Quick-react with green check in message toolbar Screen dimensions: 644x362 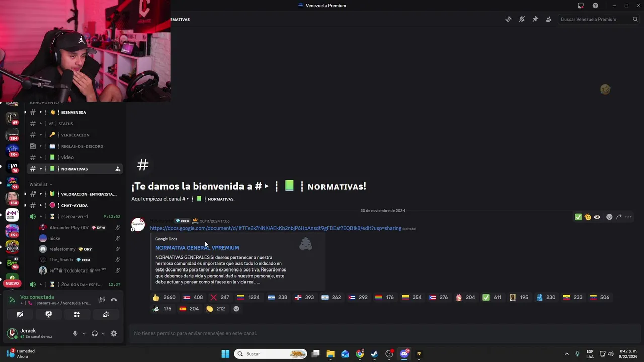[x=578, y=217]
